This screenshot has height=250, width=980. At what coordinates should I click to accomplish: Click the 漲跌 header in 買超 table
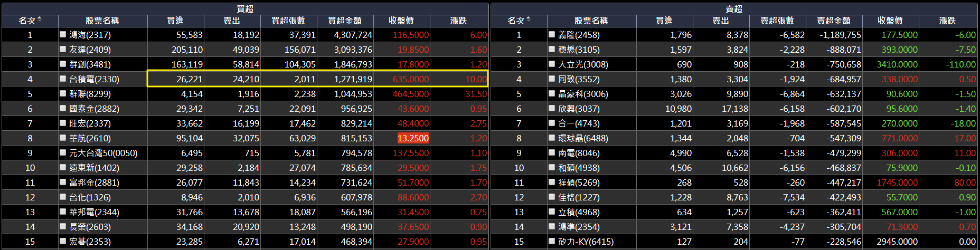click(459, 21)
